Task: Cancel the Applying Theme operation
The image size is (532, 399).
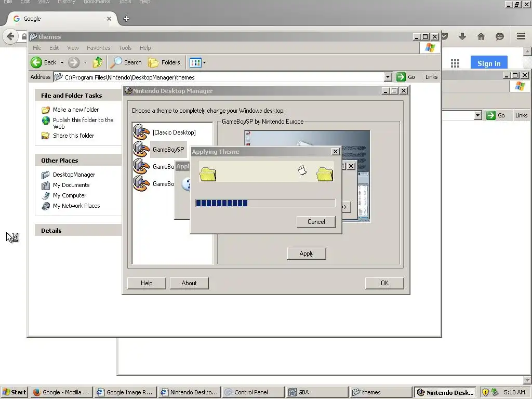Action: 316,222
